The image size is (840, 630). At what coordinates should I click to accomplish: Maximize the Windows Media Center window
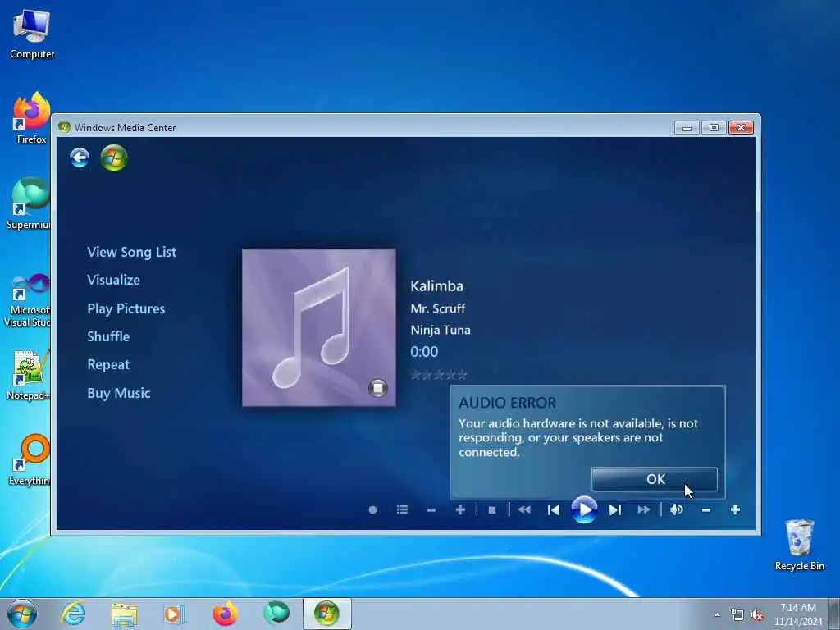pos(714,127)
